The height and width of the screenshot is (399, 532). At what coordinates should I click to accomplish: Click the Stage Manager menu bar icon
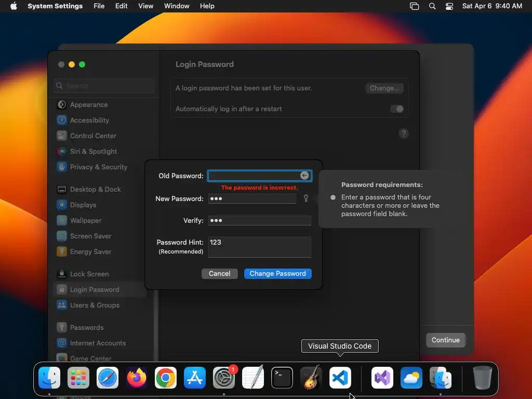[x=414, y=6]
